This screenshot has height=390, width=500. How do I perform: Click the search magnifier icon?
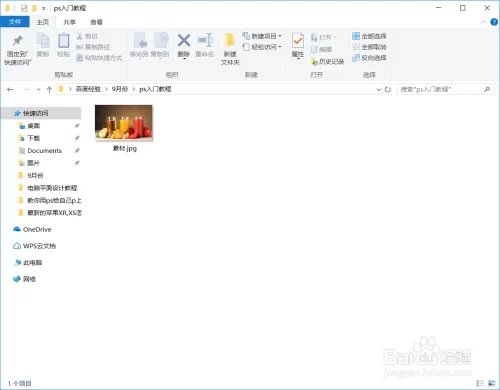pyautogui.click(x=487, y=89)
